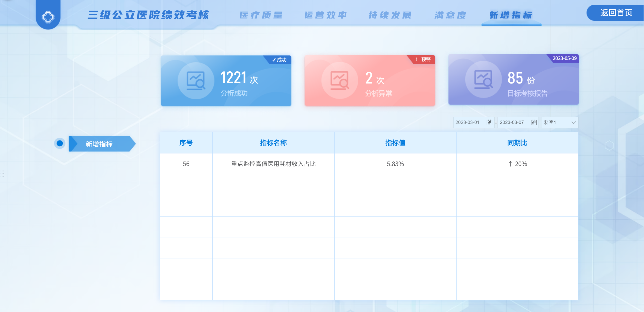This screenshot has width=644, height=312.
Task: Open the start date calendar icon
Action: click(x=489, y=123)
